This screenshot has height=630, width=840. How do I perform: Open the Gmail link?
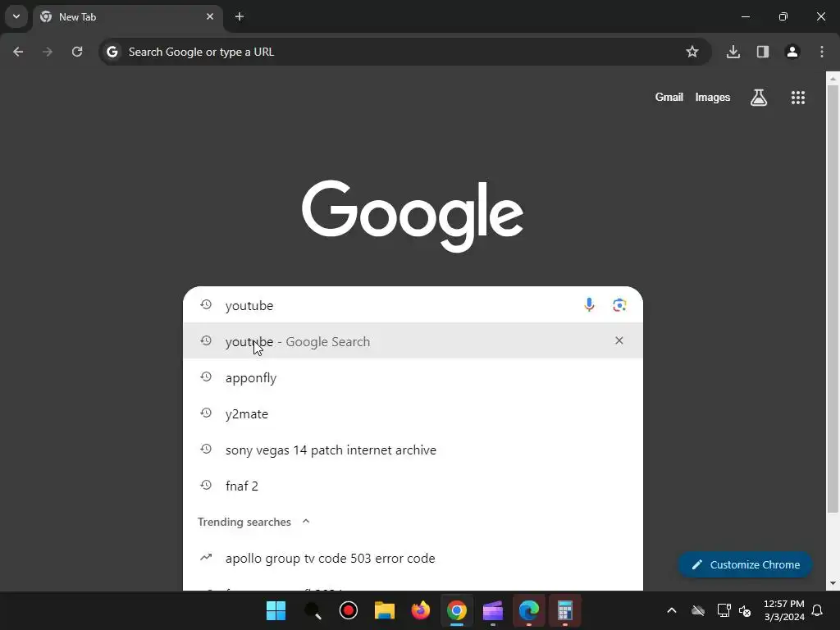pos(669,98)
